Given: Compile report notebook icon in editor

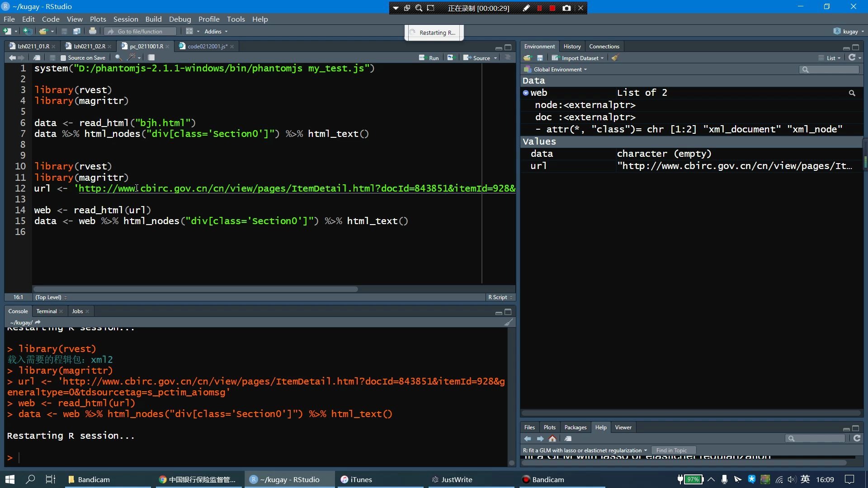Looking at the screenshot, I should tap(151, 58).
